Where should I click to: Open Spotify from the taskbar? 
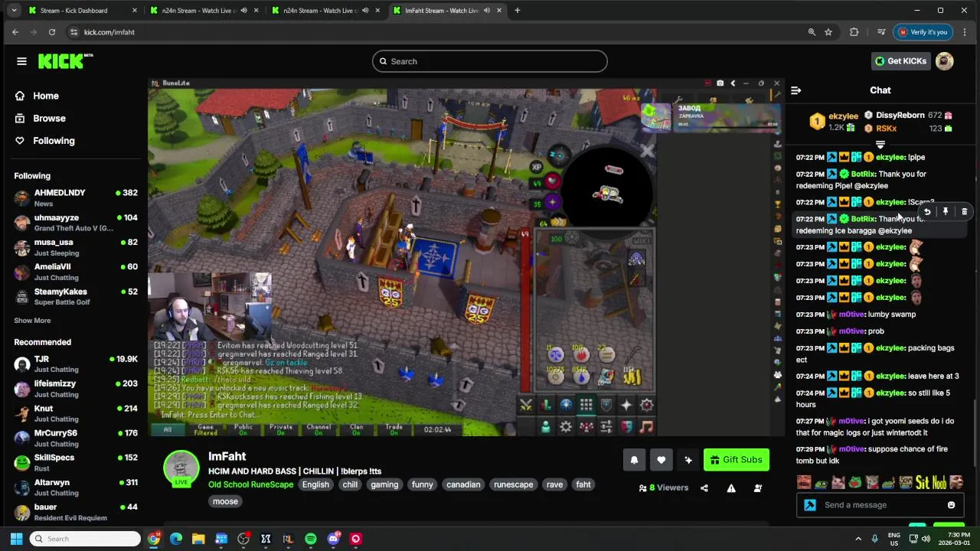point(311,539)
